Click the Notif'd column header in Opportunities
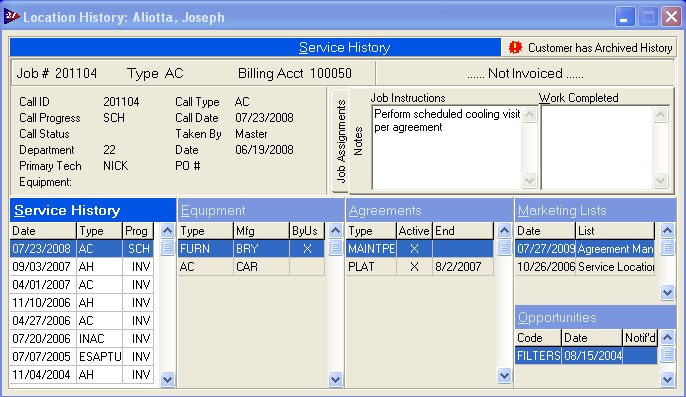 coord(640,337)
